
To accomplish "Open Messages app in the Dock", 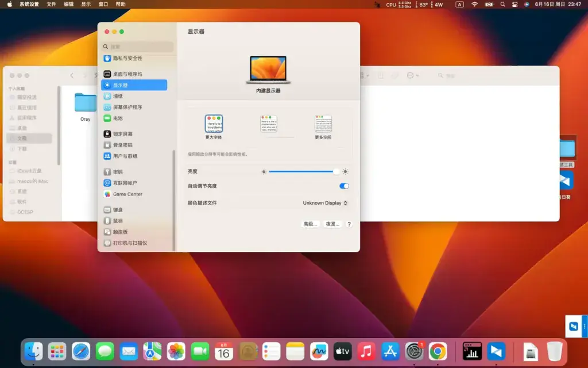I will 105,351.
